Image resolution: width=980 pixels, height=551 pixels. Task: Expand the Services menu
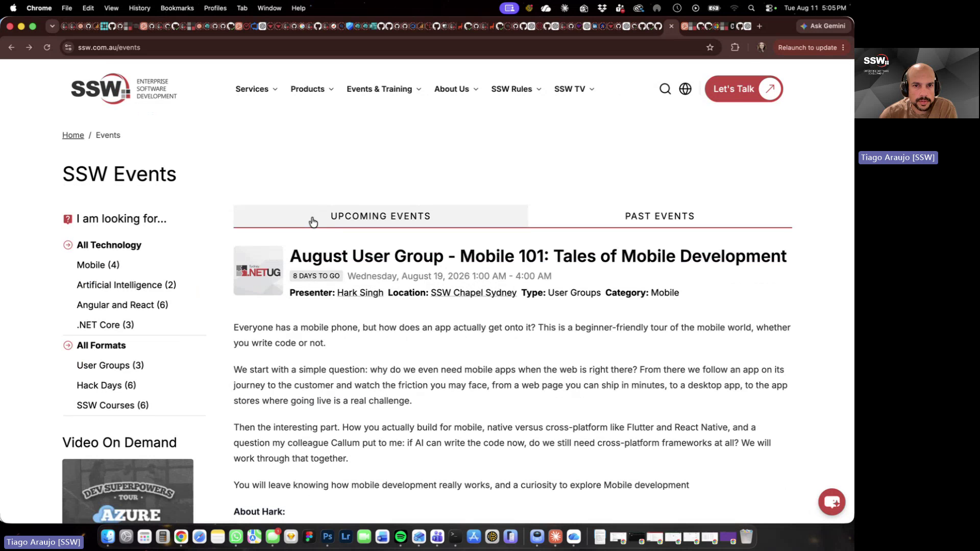[256, 89]
